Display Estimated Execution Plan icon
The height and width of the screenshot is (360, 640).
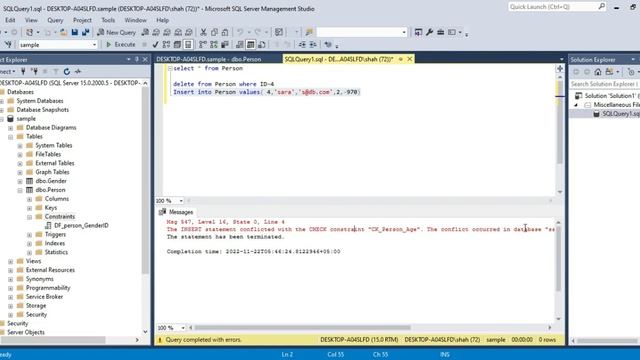click(166, 44)
